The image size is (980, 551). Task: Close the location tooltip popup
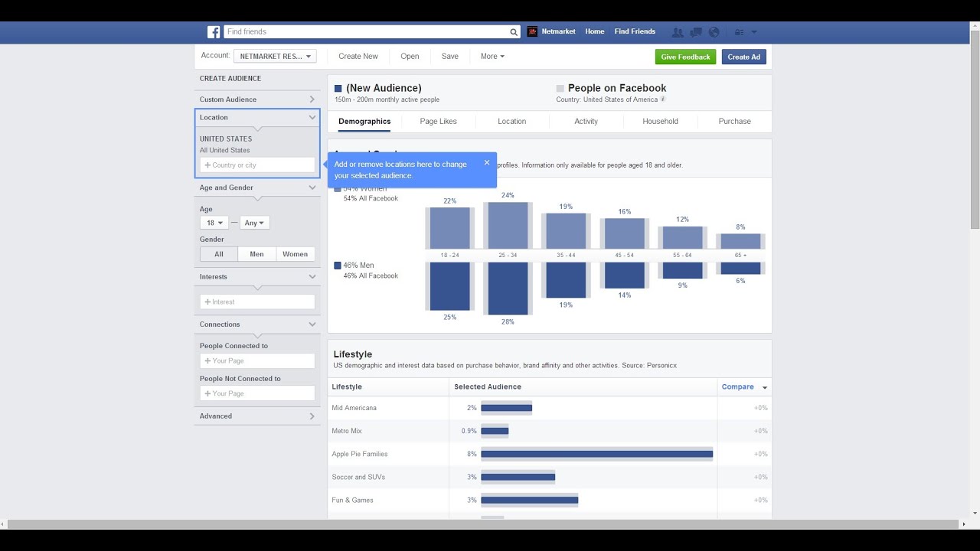point(487,162)
